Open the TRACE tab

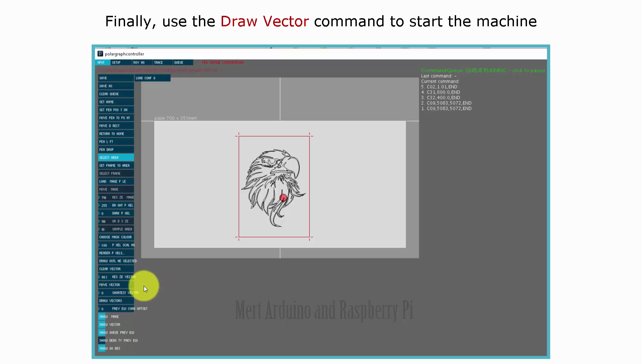(158, 62)
